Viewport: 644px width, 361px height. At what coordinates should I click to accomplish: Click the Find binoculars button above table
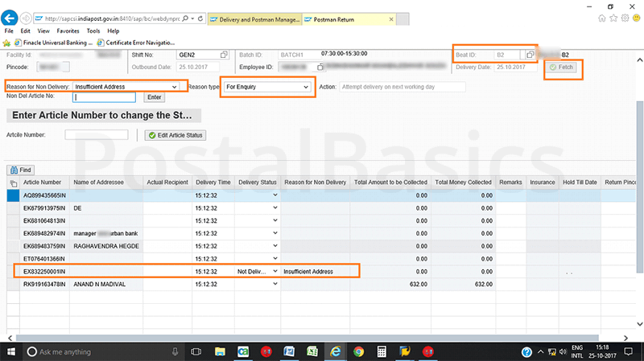click(x=21, y=170)
